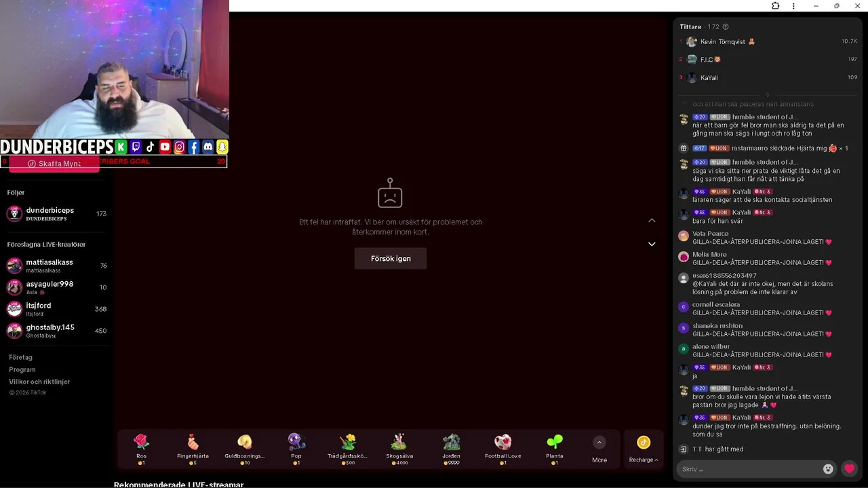Retry loading with Försök igen button

point(391,258)
